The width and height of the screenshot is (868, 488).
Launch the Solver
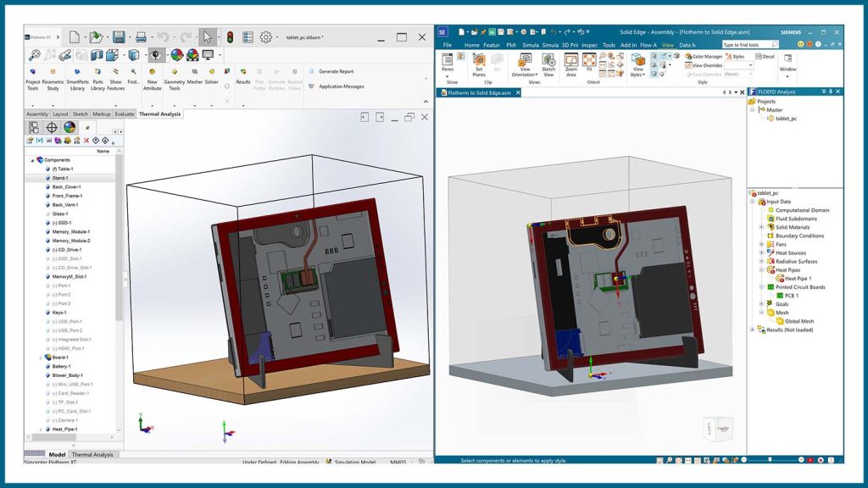point(211,71)
